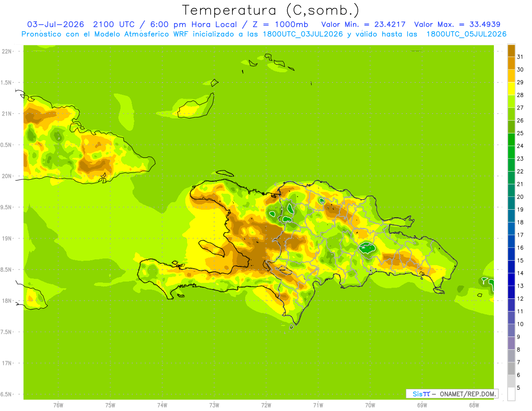532x411 pixels.
Task: Click latitude axis label "17N"
Action: [7, 363]
